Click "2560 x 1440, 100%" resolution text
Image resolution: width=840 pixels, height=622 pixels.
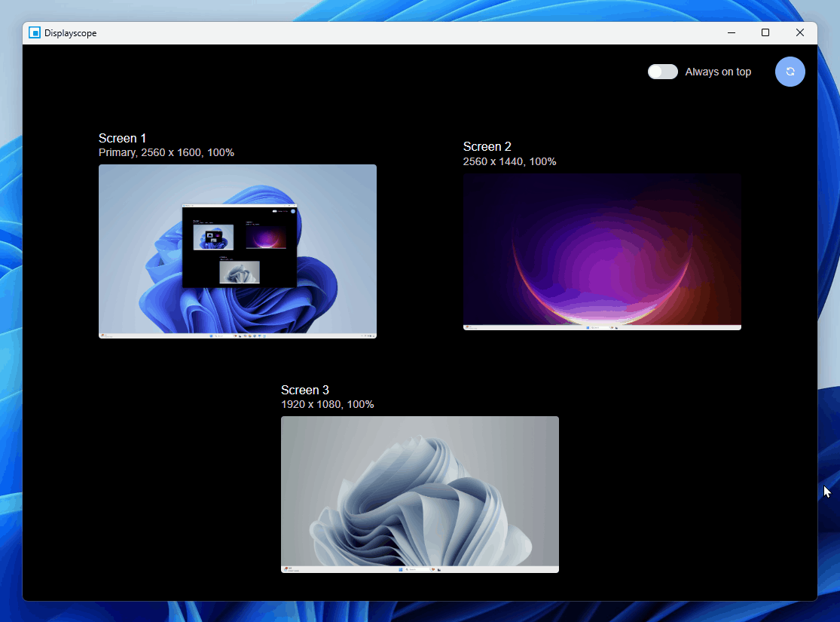pos(509,161)
